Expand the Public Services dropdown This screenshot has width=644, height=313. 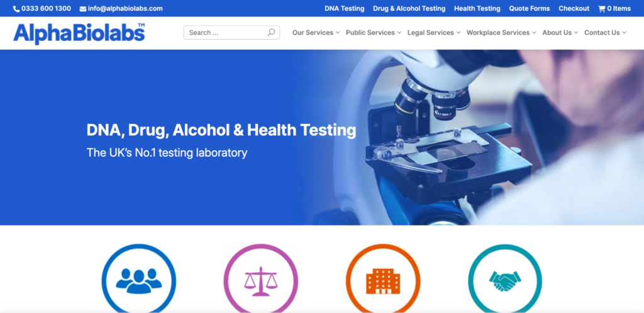(x=374, y=33)
